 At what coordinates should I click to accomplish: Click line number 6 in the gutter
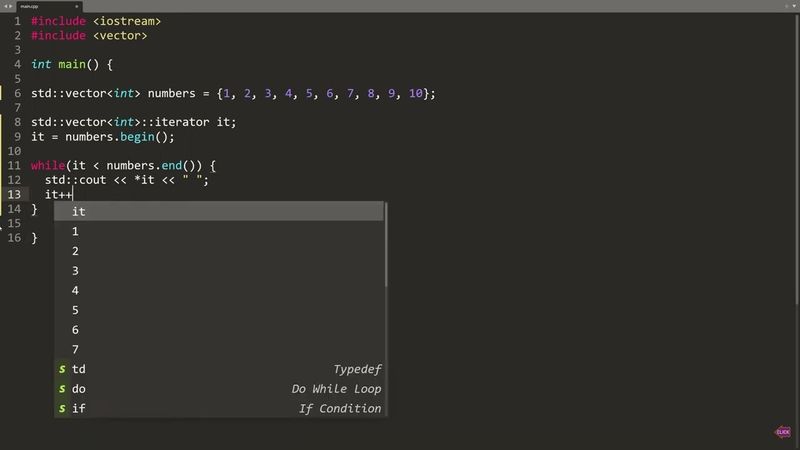coord(17,93)
